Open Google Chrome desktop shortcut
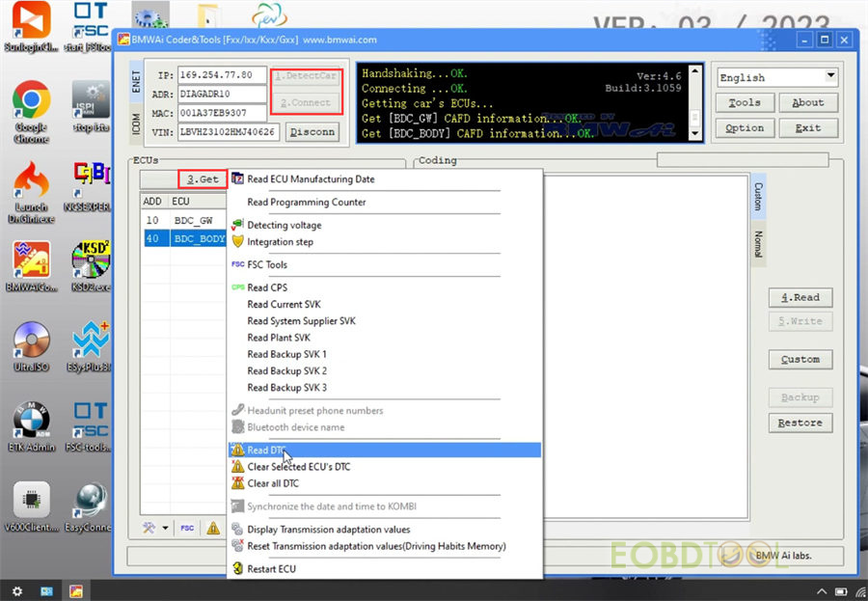The width and height of the screenshot is (868, 601). pos(31,111)
